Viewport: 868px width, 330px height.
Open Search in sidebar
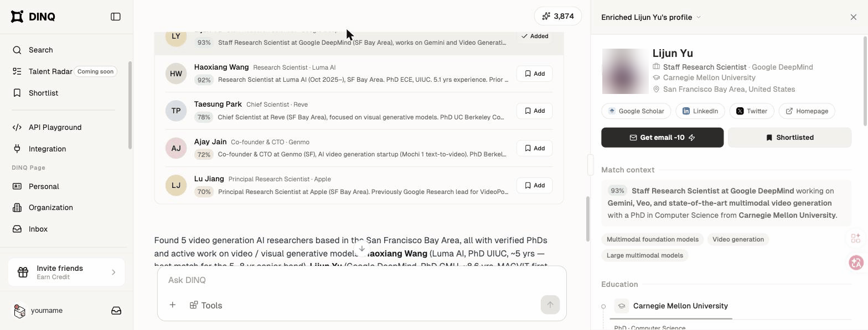click(41, 50)
